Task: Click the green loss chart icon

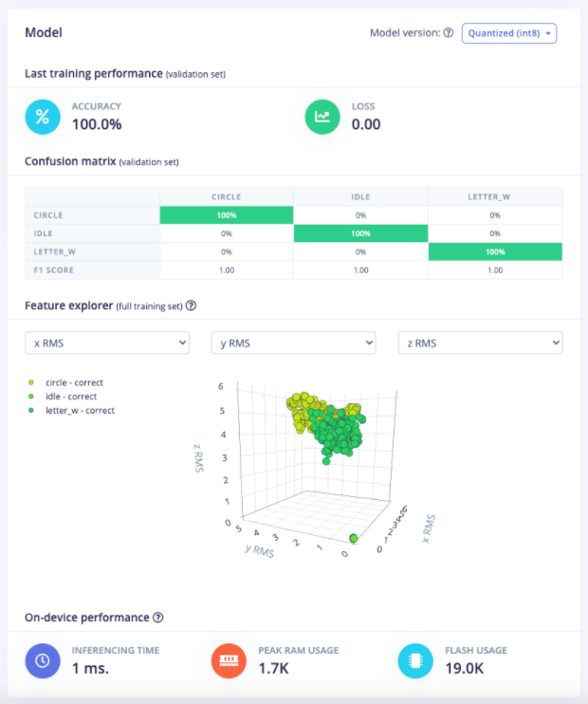Action: (322, 117)
